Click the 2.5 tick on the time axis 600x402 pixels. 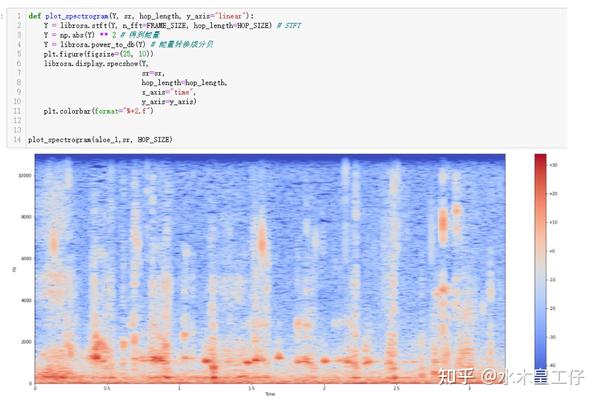(396, 388)
